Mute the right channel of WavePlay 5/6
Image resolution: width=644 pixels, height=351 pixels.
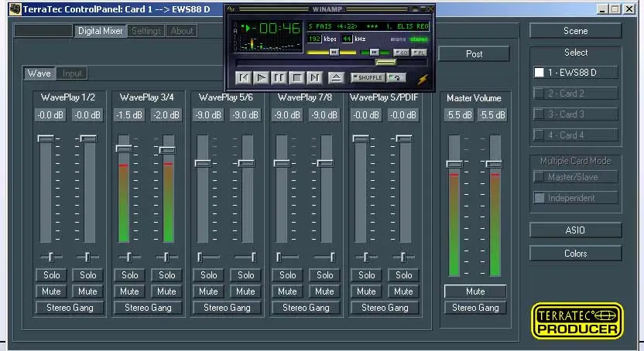pos(245,291)
